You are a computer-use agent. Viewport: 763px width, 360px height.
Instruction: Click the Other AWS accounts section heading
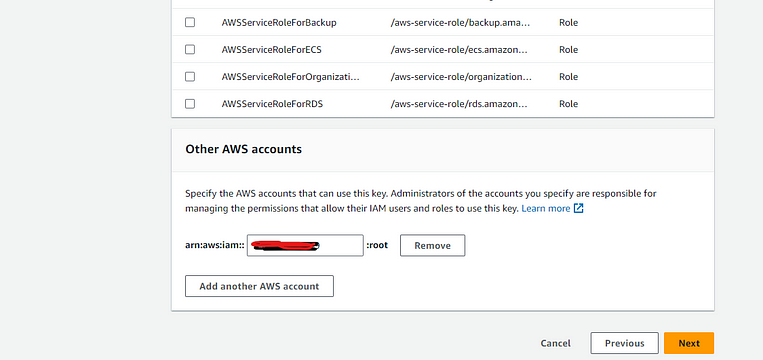coord(243,149)
